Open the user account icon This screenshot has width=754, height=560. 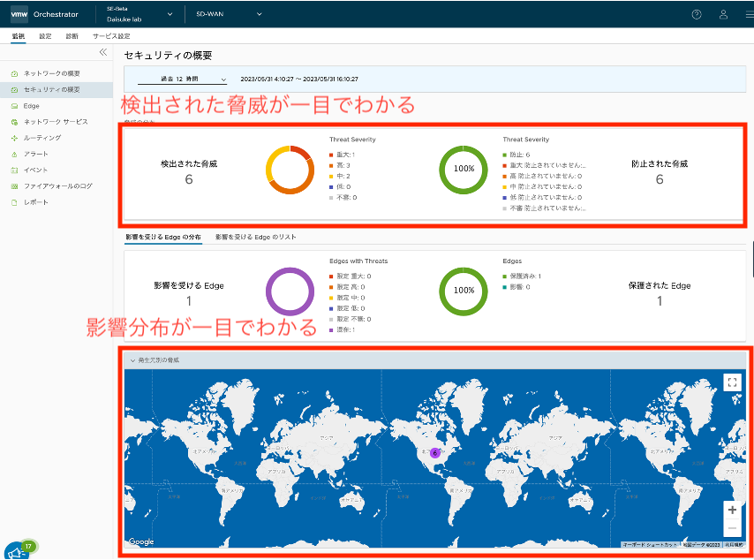(x=723, y=14)
